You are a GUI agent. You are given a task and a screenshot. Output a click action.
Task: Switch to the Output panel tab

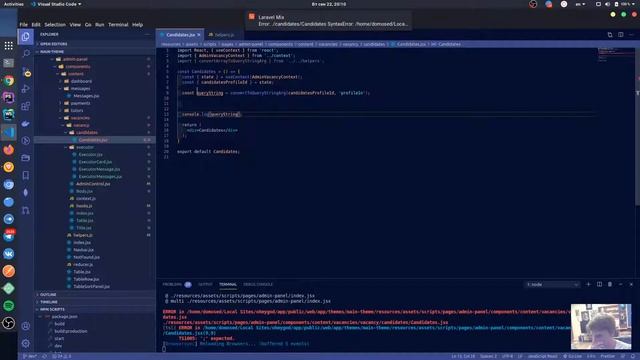pos(205,284)
